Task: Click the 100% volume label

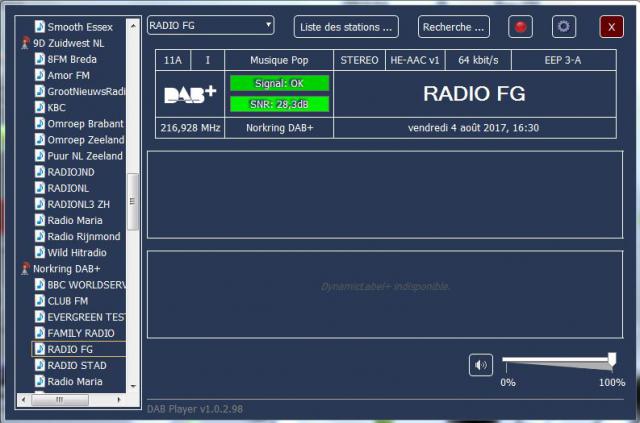Action: [x=612, y=383]
